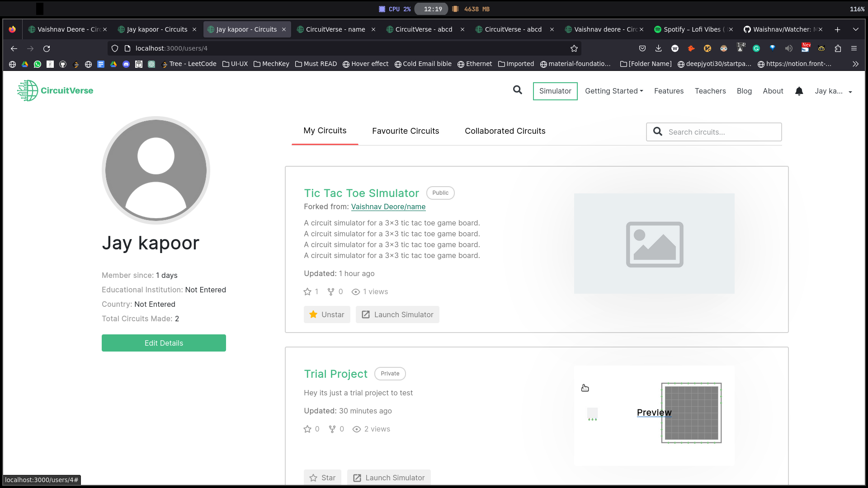868x488 pixels.
Task: Click the Edit Details button
Action: 164,343
